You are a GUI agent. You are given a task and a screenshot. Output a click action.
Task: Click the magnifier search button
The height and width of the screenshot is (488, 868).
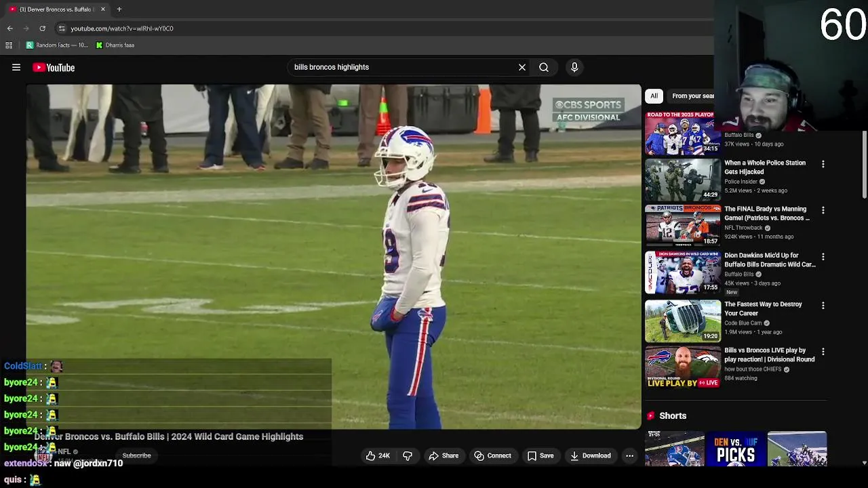coord(544,67)
